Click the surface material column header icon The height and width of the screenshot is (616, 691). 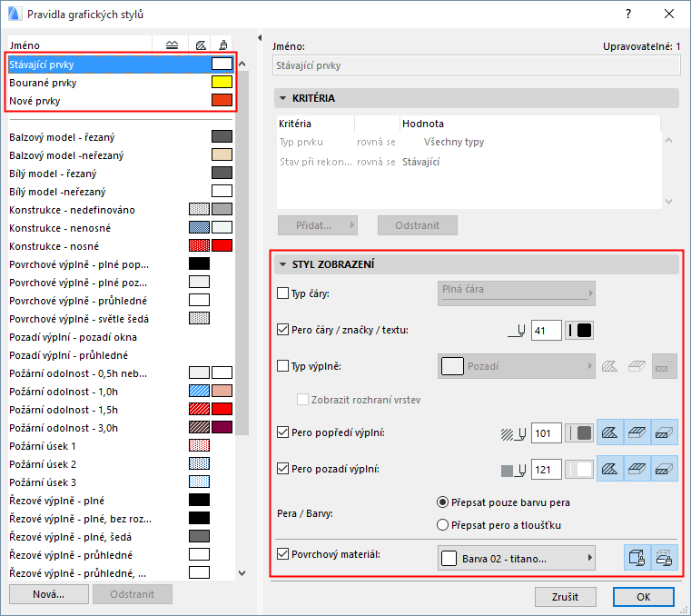[223, 45]
